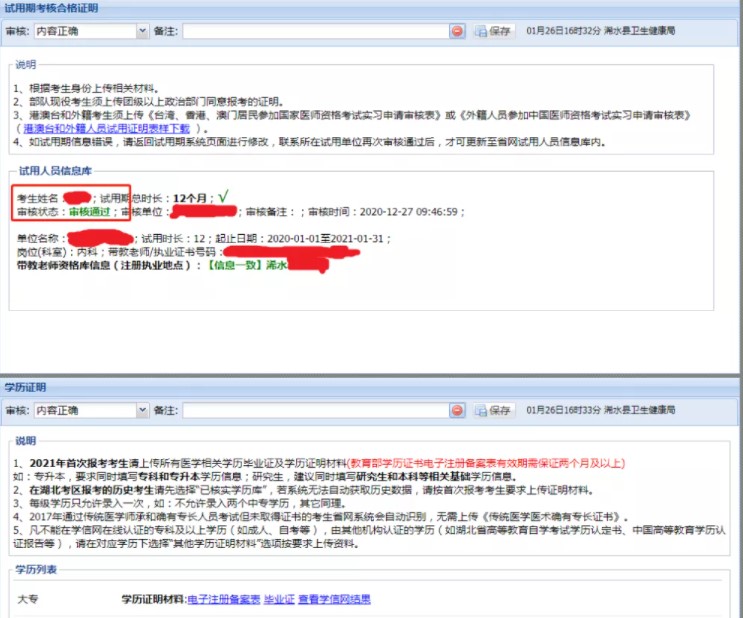Open the 毕业证 link
Viewport: 743px width, 618px height.
tap(279, 599)
